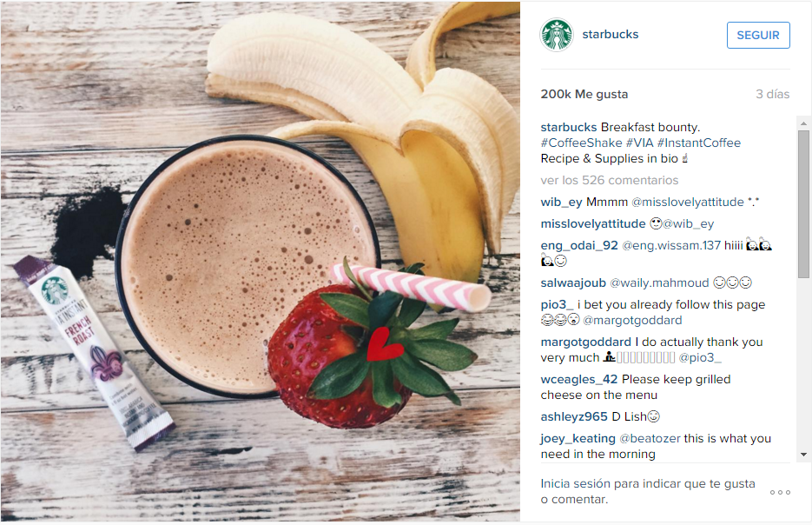
Task: Expand 'ver los 526 comentarios'
Action: pos(609,180)
